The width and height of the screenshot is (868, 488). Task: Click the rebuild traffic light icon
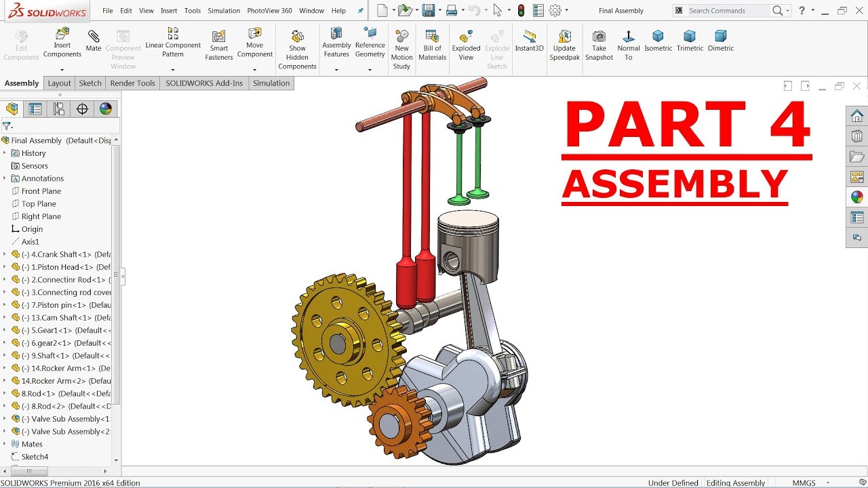[521, 10]
